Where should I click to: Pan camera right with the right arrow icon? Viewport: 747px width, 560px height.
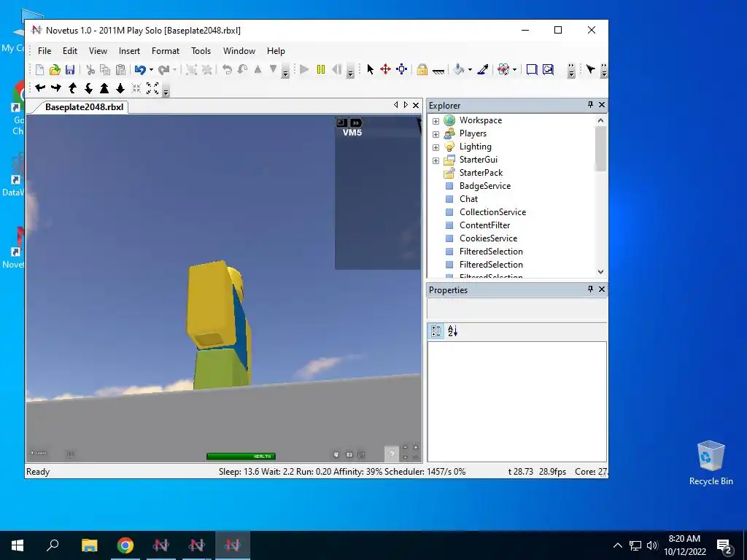click(x=56, y=88)
